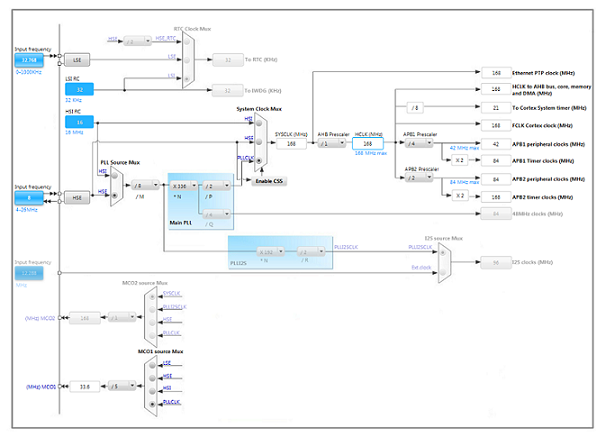Click the 168 MHz max label under HCLK
Viewport: 606px width, 437px height.
371,153
